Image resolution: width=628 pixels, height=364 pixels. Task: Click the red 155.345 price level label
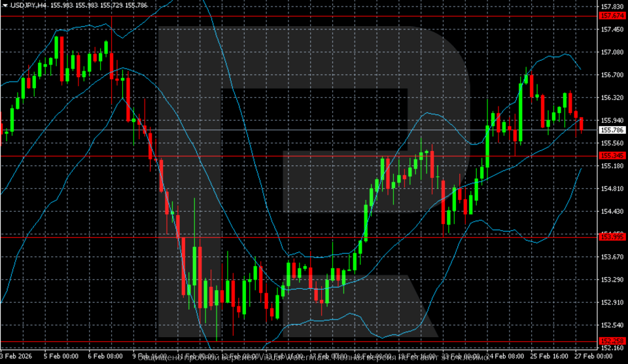click(x=613, y=156)
